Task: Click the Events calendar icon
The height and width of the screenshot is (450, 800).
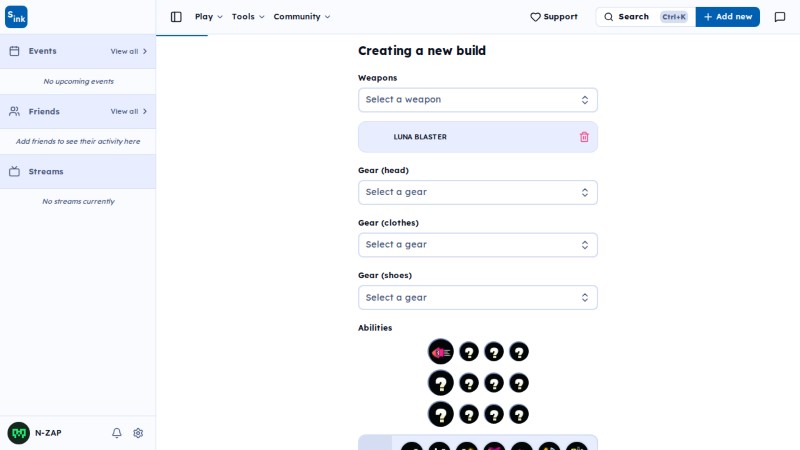Action: (x=14, y=51)
